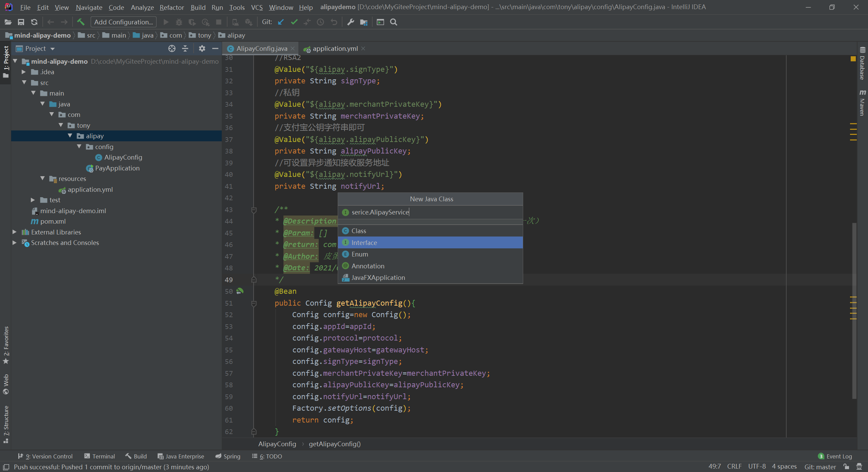Viewport: 868px width, 472px height.
Task: Toggle the Maven tool window
Action: click(x=862, y=103)
